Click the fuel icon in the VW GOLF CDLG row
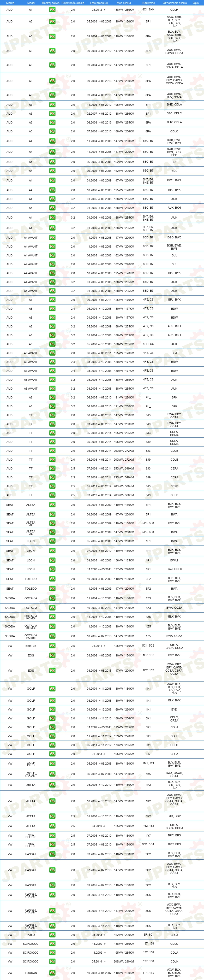This screenshot has height=980, width=204. pos(52,745)
